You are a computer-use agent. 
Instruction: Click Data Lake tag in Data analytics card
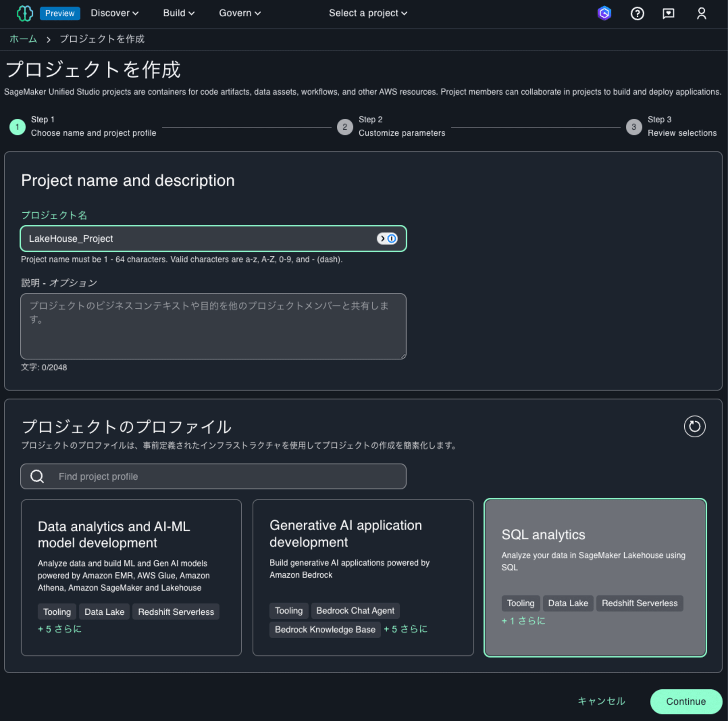(x=104, y=612)
